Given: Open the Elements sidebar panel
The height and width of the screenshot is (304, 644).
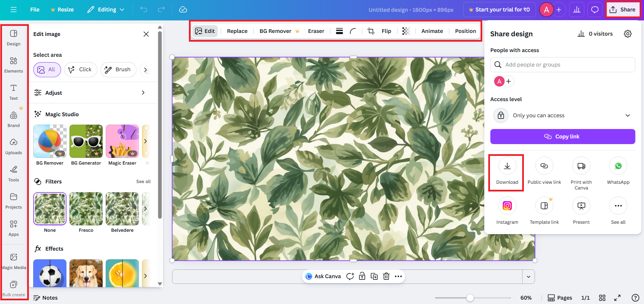Looking at the screenshot, I should 13,64.
